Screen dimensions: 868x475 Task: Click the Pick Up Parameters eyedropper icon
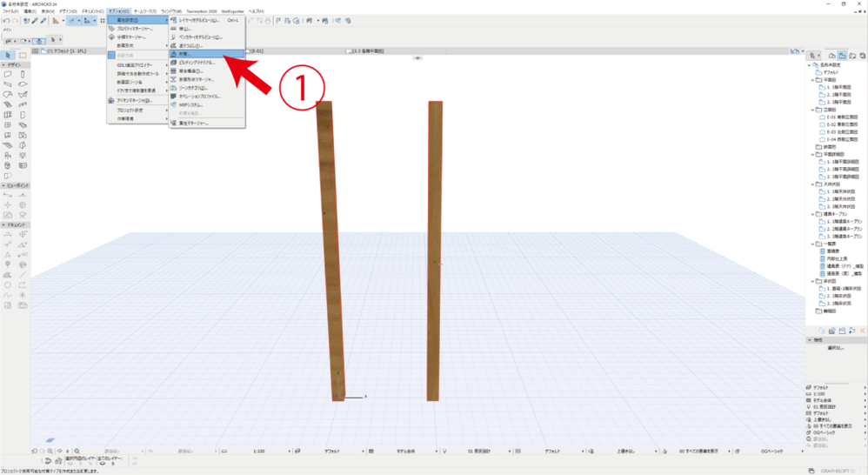pyautogui.click(x=34, y=21)
